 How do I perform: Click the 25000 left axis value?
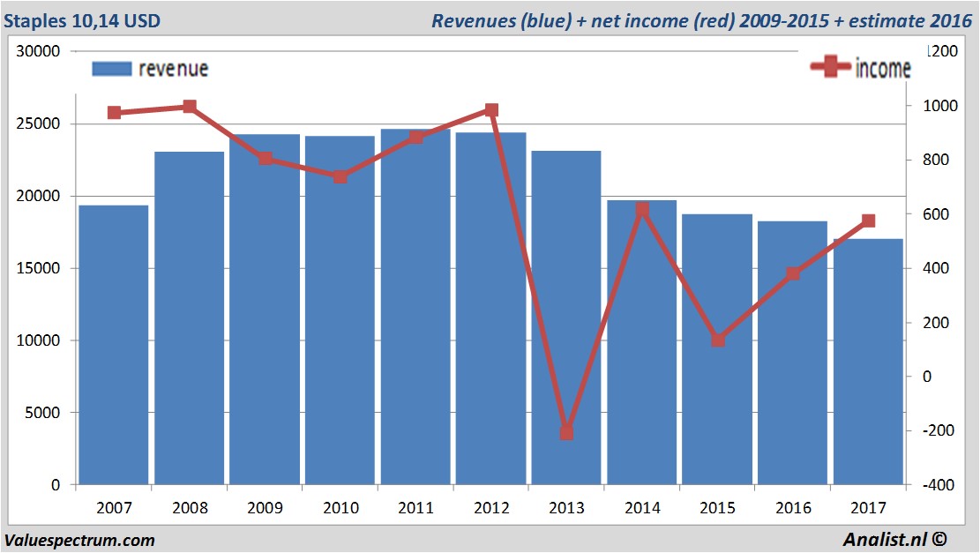tap(38, 123)
